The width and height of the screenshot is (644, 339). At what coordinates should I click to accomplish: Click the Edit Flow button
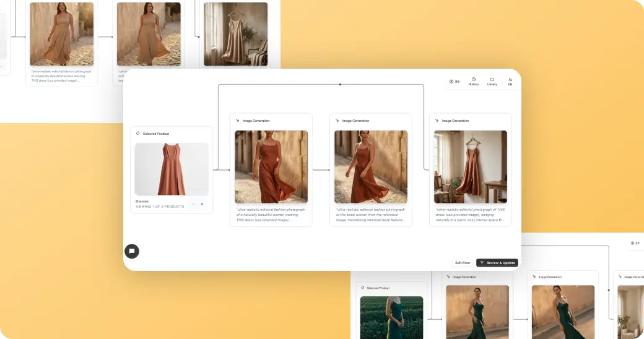click(463, 263)
